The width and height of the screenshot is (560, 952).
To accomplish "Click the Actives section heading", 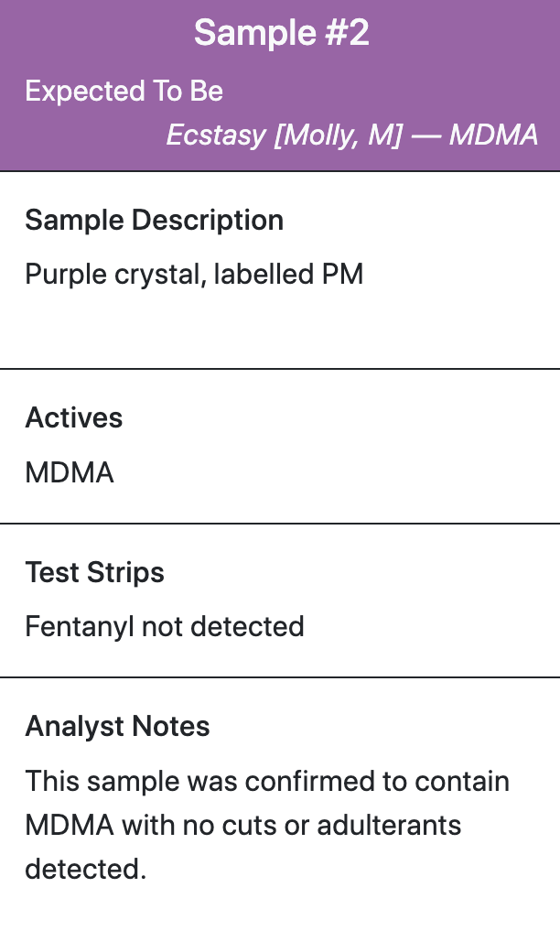I will coord(73,417).
